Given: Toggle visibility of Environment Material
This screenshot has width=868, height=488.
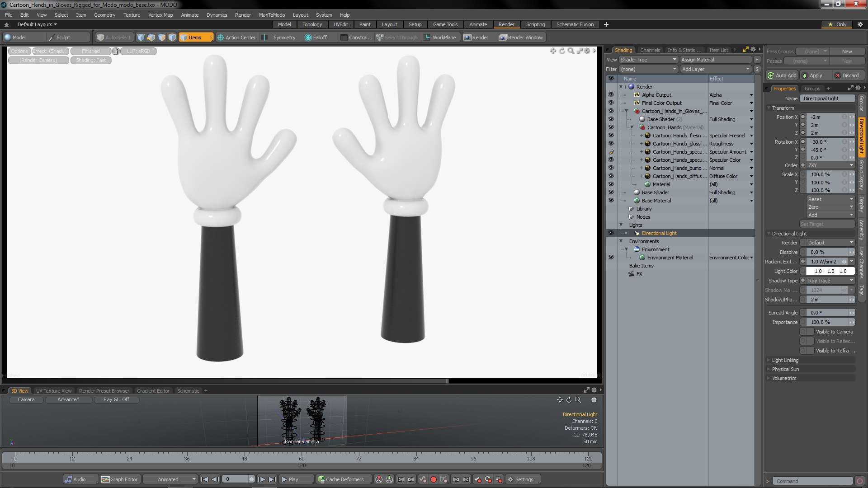Looking at the screenshot, I should [x=611, y=258].
